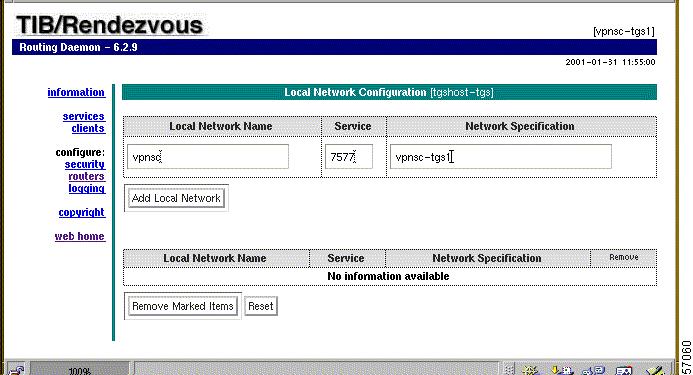Click the [vpnsc-tgs1] host label

[x=624, y=31]
